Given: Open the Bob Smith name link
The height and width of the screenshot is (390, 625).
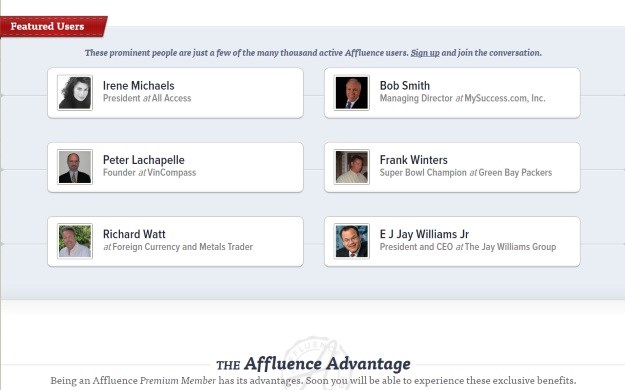Looking at the screenshot, I should point(405,85).
